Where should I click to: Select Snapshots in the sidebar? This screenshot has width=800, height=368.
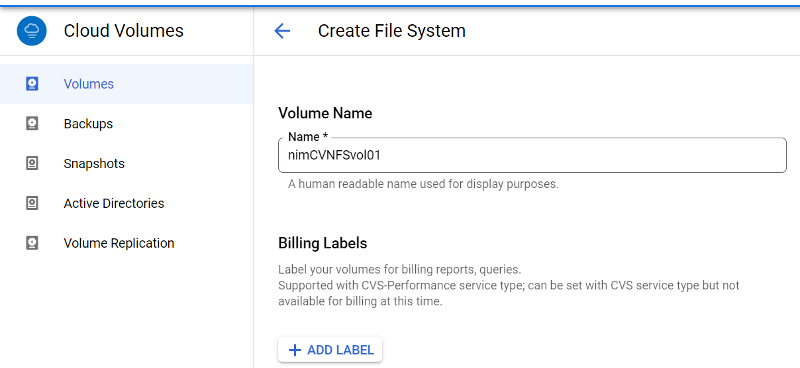127,163
